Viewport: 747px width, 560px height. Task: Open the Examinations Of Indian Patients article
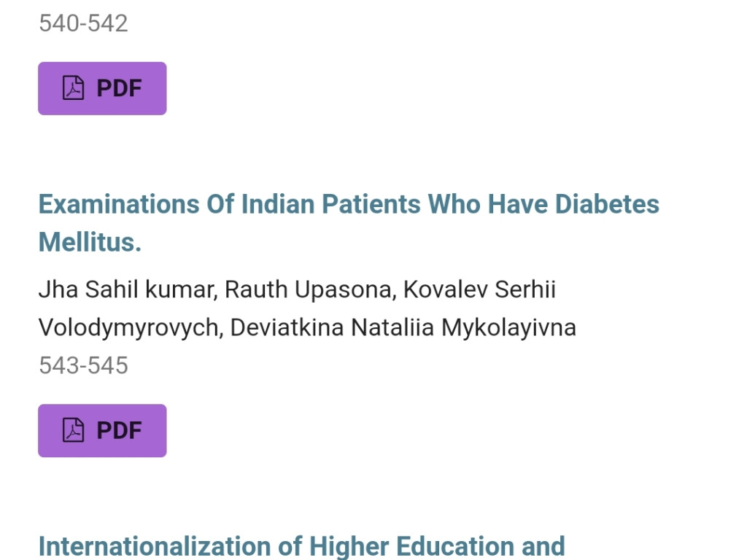coord(348,205)
